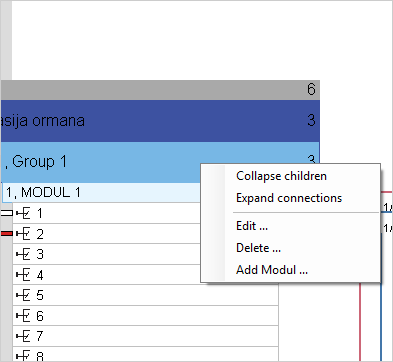The height and width of the screenshot is (362, 393).
Task: Click the terminal icon beside row 5
Action: [x=23, y=295]
